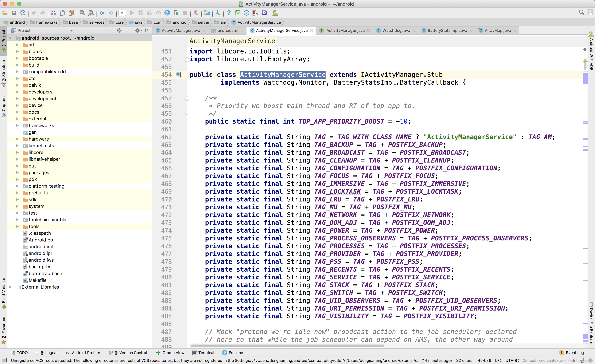595x364 pixels.
Task: Open AVD Manager toolbar icon
Action: pos(196,13)
